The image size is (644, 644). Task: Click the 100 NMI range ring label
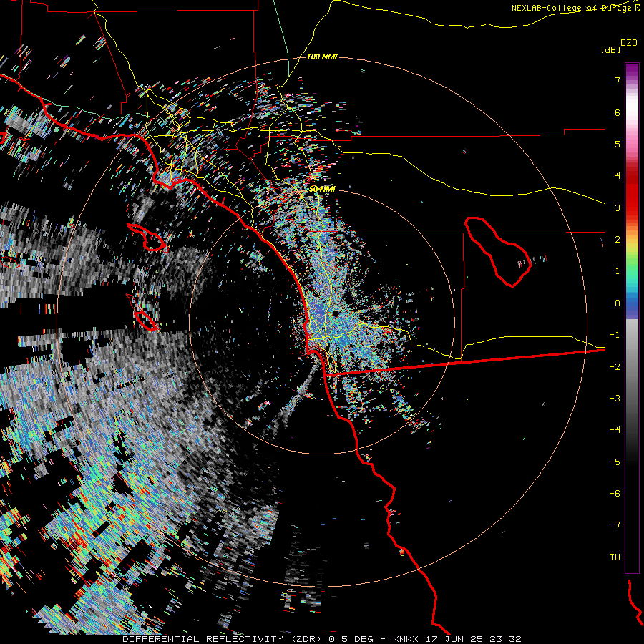322,57
